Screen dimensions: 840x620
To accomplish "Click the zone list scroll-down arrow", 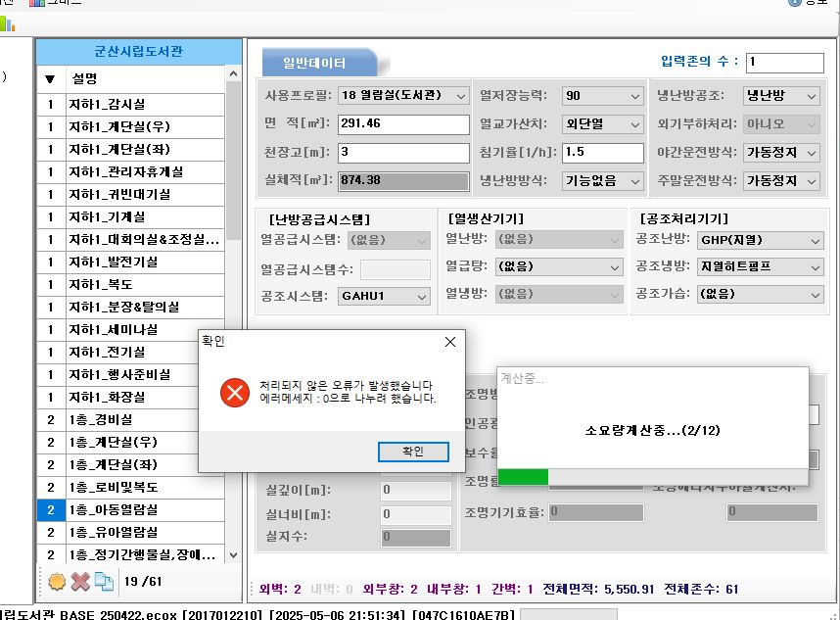I will [233, 555].
